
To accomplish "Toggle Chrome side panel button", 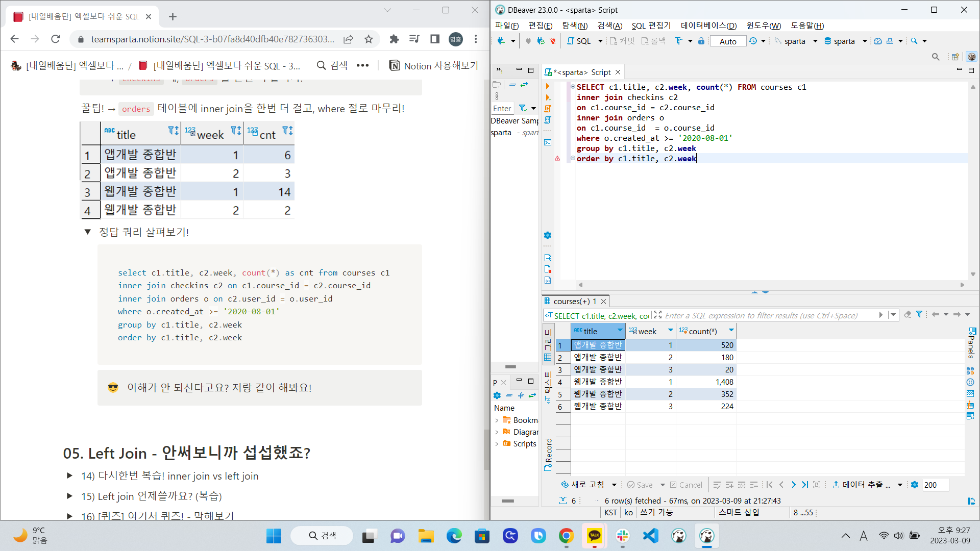I will (x=435, y=39).
